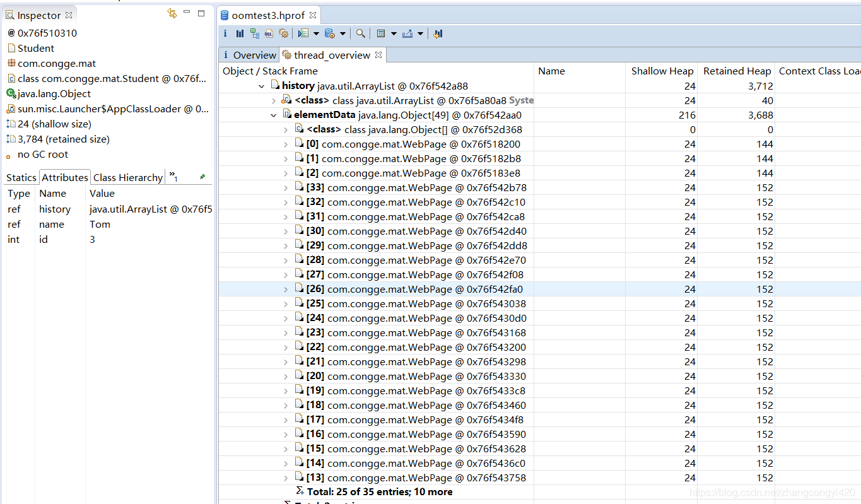The image size is (861, 504).
Task: Collapse the elementData Object[49] node
Action: point(273,115)
